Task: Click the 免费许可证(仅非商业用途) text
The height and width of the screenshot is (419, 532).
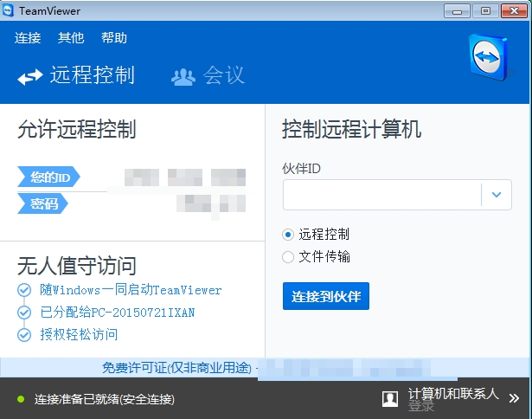Action: tap(176, 368)
